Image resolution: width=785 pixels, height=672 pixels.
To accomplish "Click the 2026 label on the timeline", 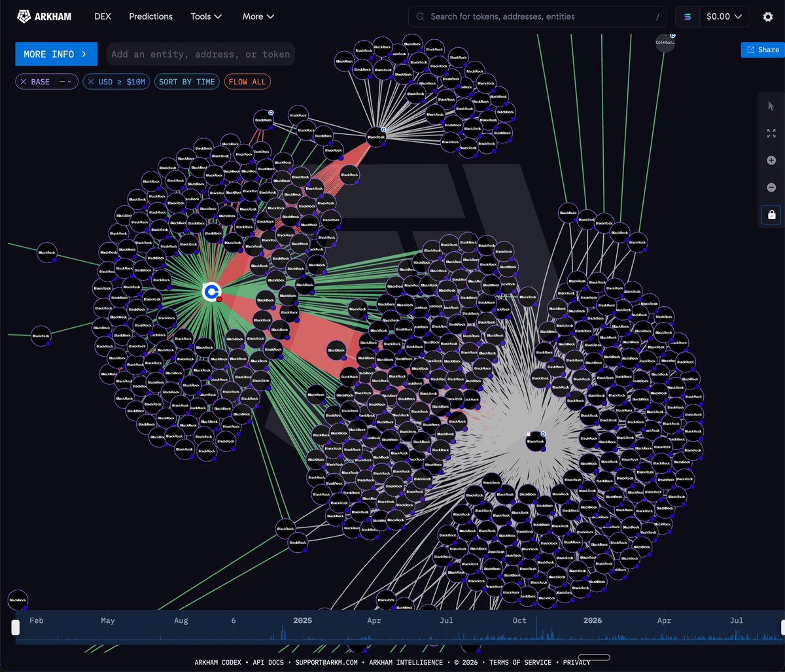I will coord(593,620).
